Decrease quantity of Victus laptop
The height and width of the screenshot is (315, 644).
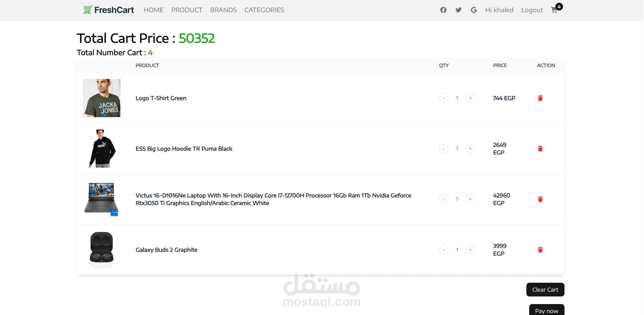tap(444, 199)
